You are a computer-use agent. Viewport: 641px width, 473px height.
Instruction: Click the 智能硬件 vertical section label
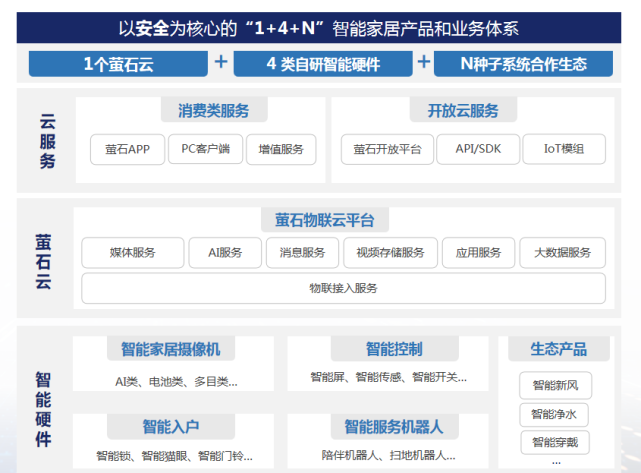click(43, 409)
